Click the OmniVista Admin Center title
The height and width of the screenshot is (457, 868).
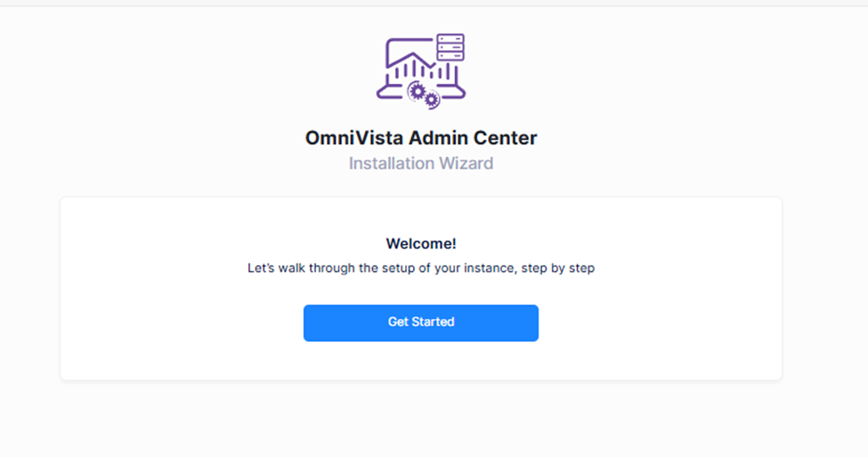click(x=421, y=138)
